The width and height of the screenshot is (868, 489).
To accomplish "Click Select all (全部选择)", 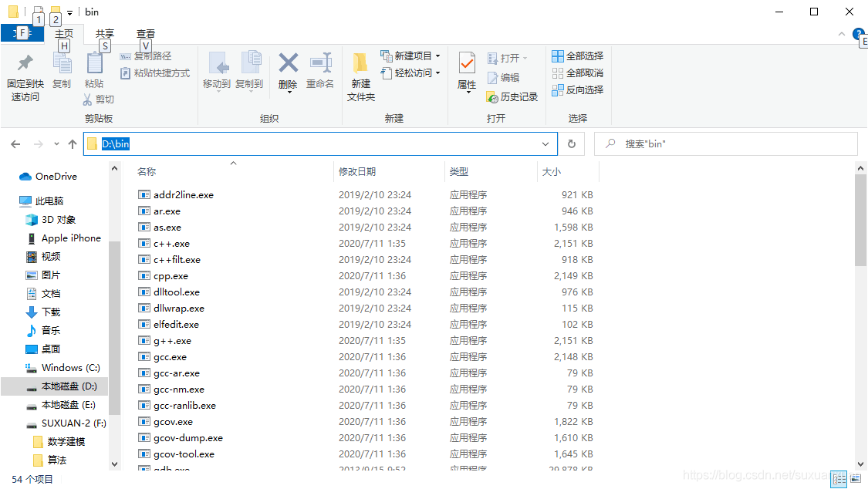I will pyautogui.click(x=577, y=56).
